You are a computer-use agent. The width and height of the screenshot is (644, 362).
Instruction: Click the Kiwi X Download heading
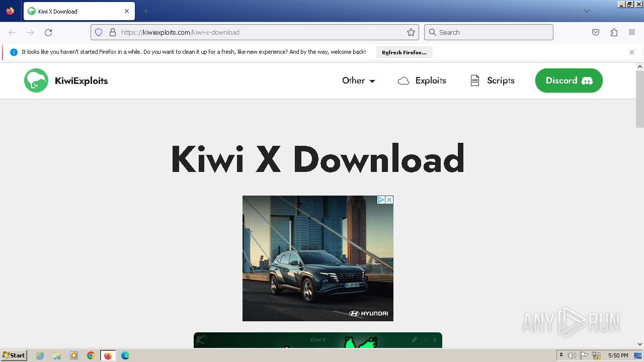coord(317,159)
